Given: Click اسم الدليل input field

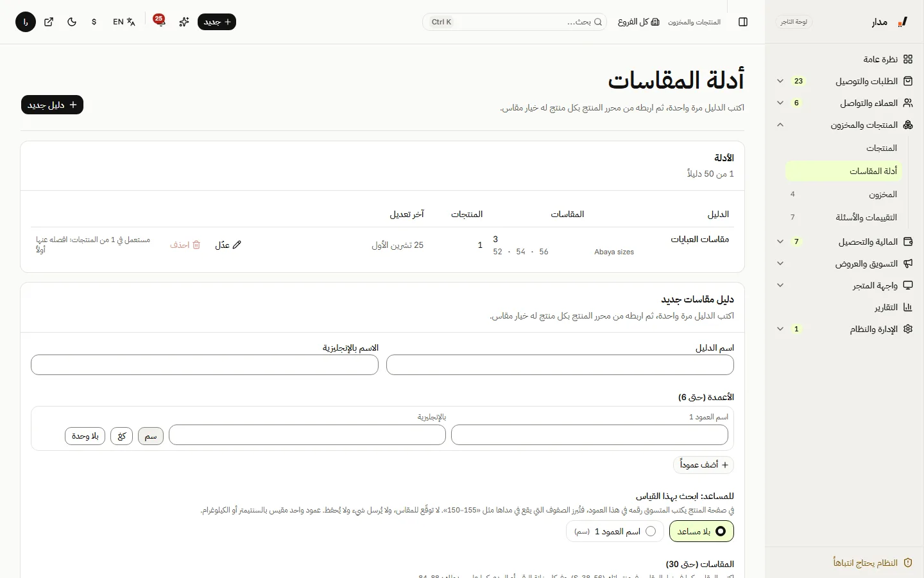Looking at the screenshot, I should [560, 365].
